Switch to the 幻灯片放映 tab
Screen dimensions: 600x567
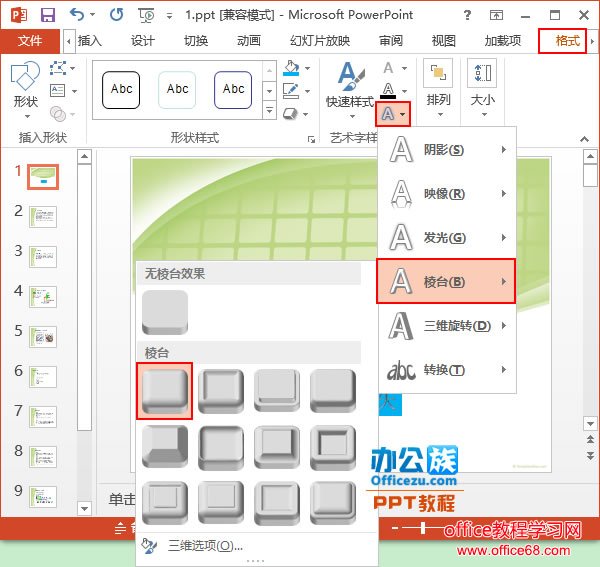click(320, 41)
